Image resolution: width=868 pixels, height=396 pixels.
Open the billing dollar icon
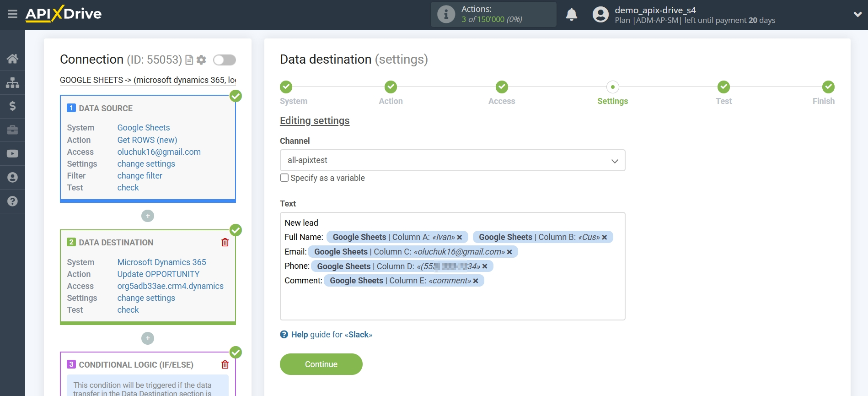coord(12,106)
